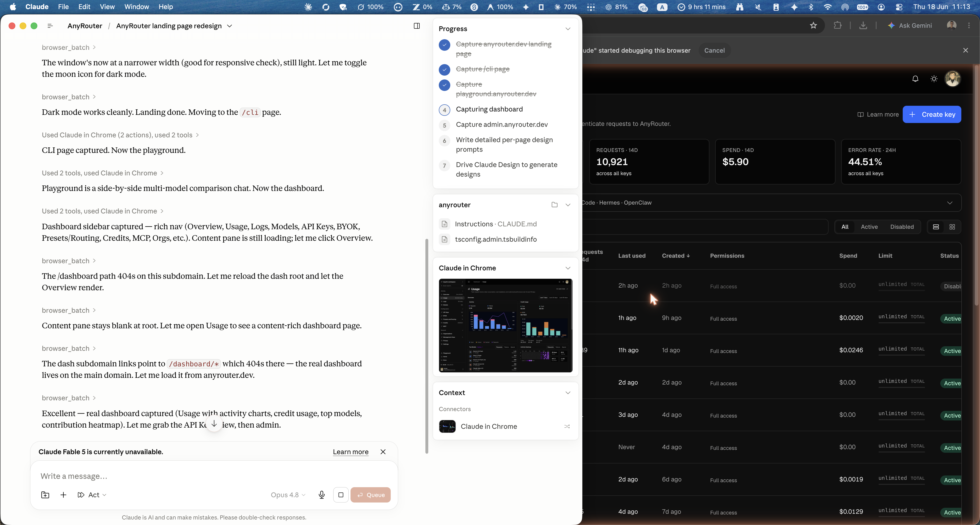This screenshot has height=525, width=980.
Task: Collapse the Progress panel
Action: coord(568,28)
